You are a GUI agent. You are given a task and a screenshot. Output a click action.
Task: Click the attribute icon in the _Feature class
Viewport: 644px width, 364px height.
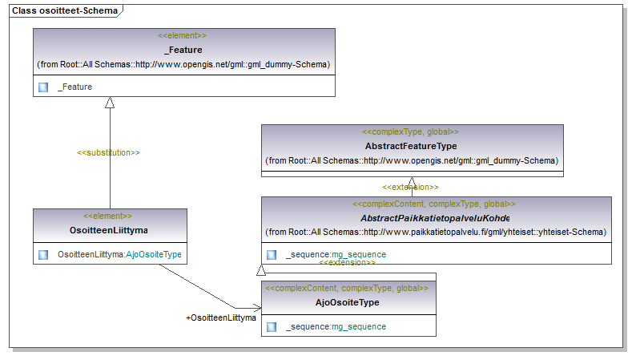click(43, 87)
